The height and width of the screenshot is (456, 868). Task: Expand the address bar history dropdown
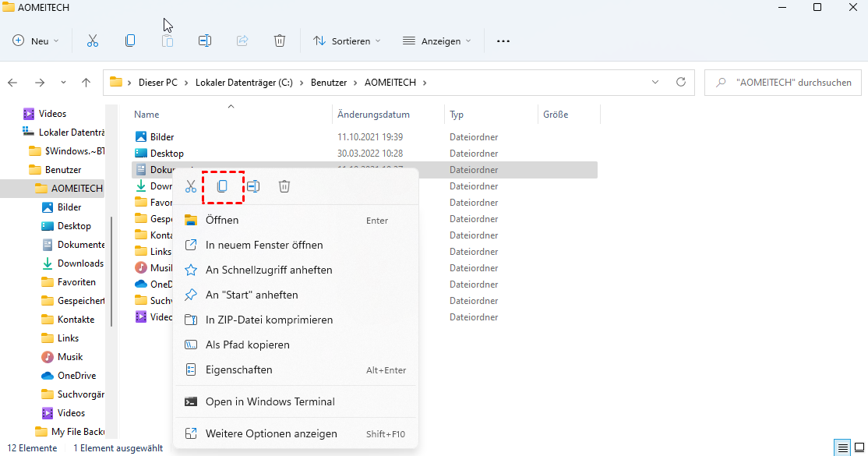(655, 82)
